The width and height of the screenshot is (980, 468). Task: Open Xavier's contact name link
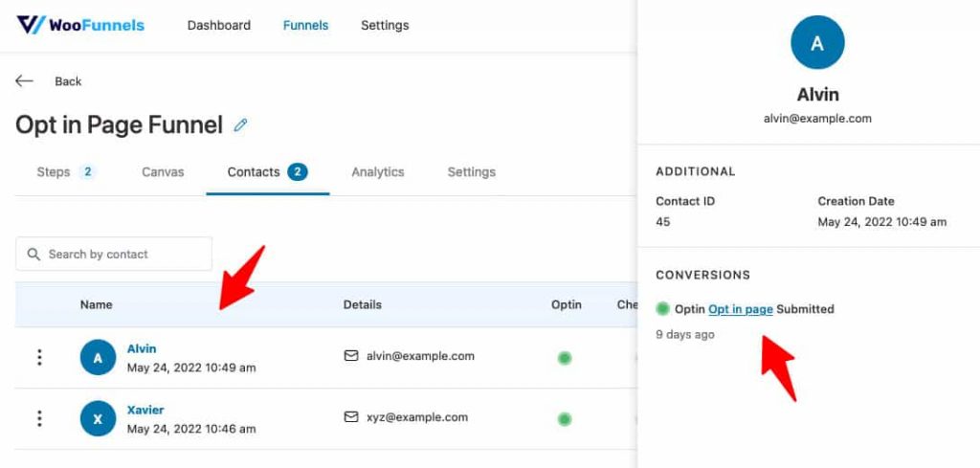145,410
